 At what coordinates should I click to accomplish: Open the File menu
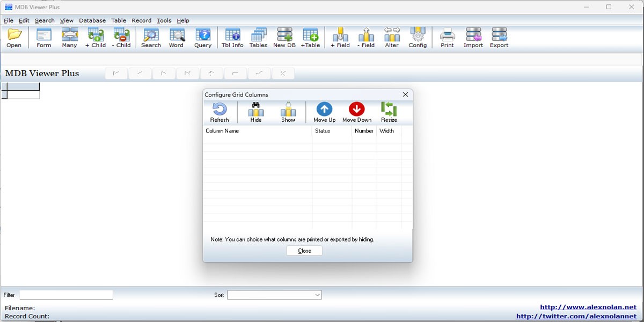[x=9, y=20]
